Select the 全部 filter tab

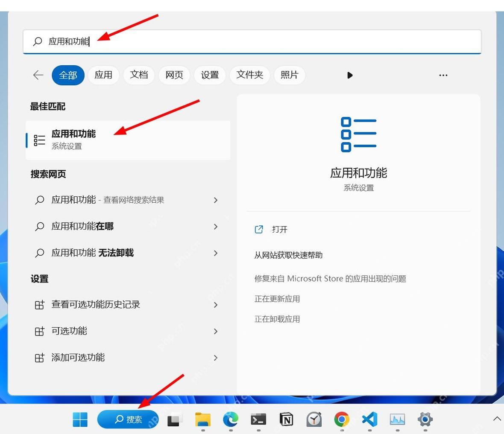pyautogui.click(x=68, y=75)
